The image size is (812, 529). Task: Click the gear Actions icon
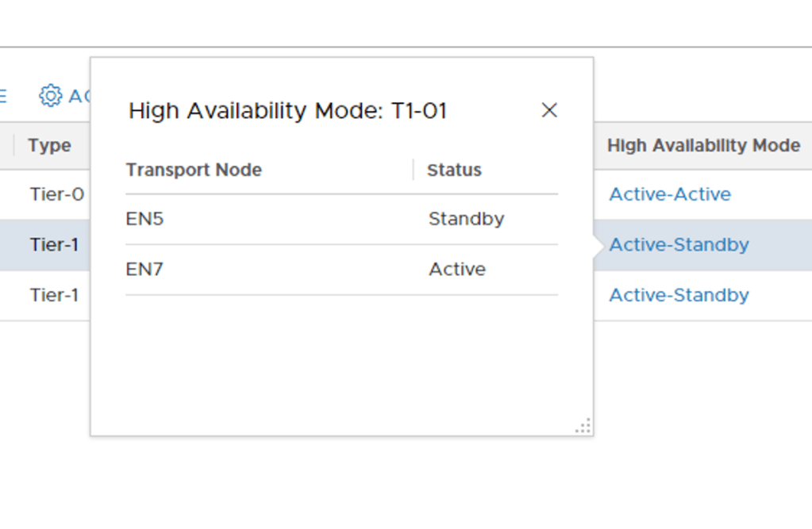coord(50,96)
